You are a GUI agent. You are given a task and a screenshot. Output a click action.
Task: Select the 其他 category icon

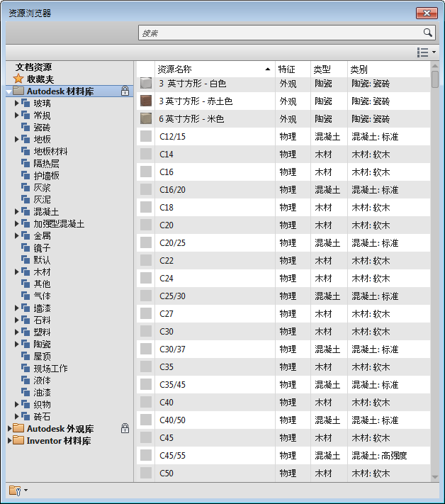(x=26, y=284)
